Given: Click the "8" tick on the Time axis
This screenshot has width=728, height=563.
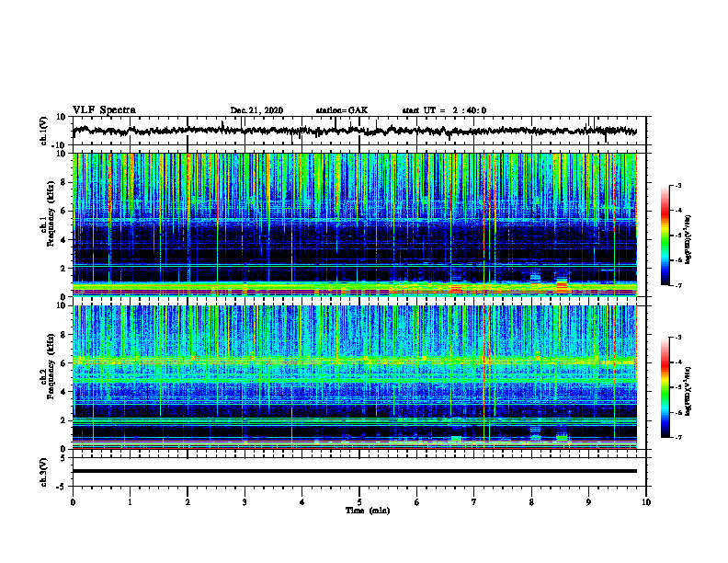Looking at the screenshot, I should tap(531, 502).
